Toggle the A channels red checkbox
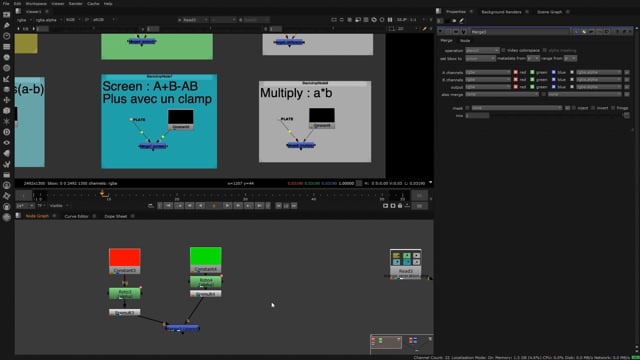 [x=516, y=72]
